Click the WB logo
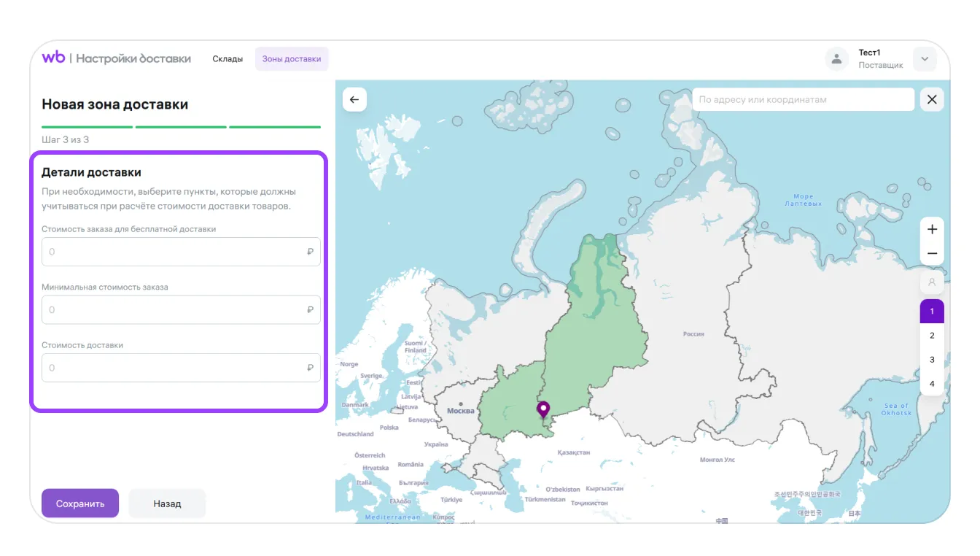Viewport: 980px width, 556px height. (x=53, y=58)
